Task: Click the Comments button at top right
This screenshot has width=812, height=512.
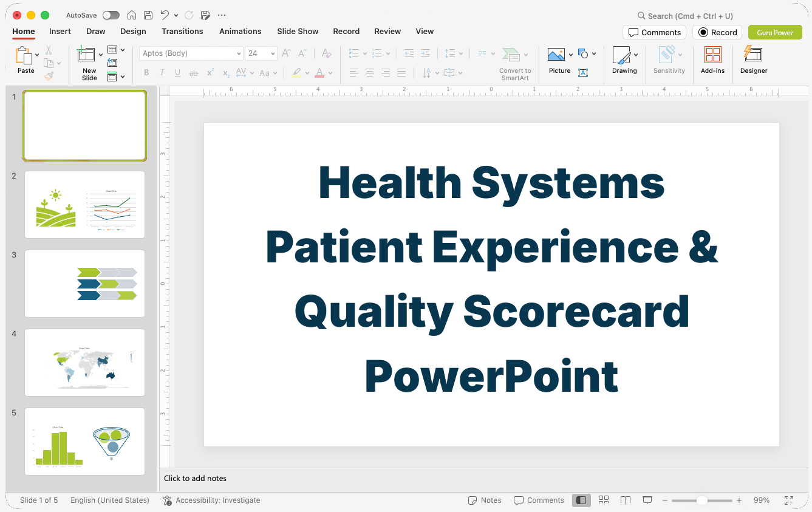Action: [654, 32]
